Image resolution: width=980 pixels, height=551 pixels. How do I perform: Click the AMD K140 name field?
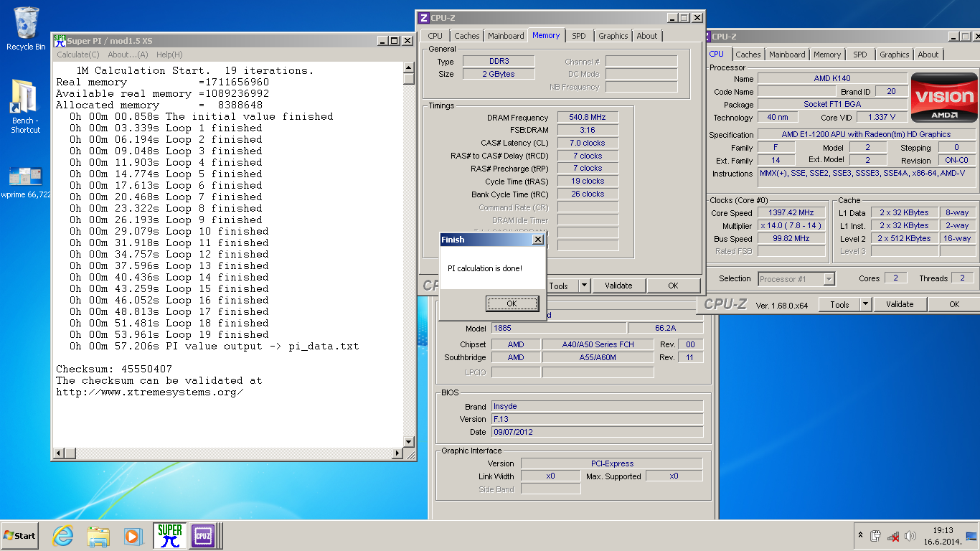(x=832, y=78)
